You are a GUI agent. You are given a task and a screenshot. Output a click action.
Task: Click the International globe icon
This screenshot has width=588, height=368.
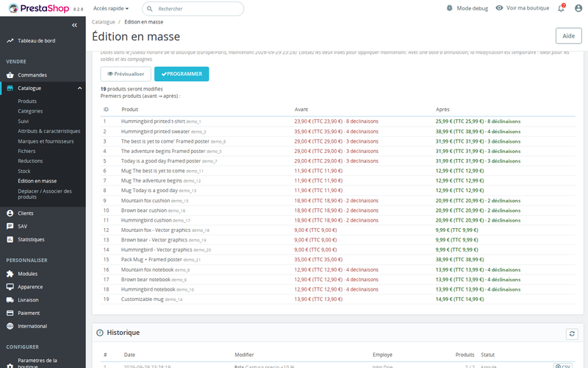10,326
